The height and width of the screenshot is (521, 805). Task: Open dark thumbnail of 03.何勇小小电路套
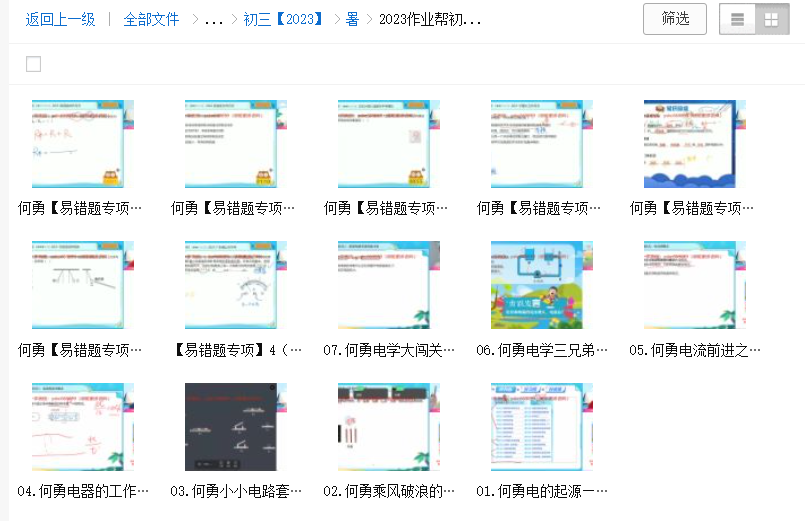[x=236, y=427]
